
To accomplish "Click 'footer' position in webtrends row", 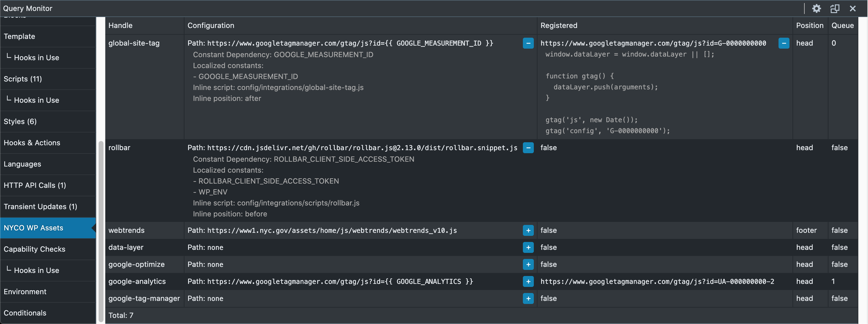I will click(x=806, y=230).
